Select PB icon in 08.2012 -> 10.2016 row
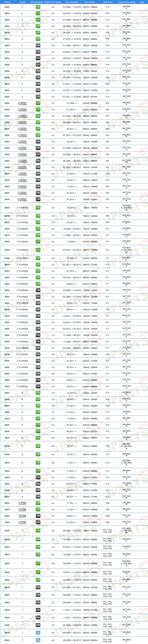The width and height of the screenshot is (148, 644). [x=38, y=33]
